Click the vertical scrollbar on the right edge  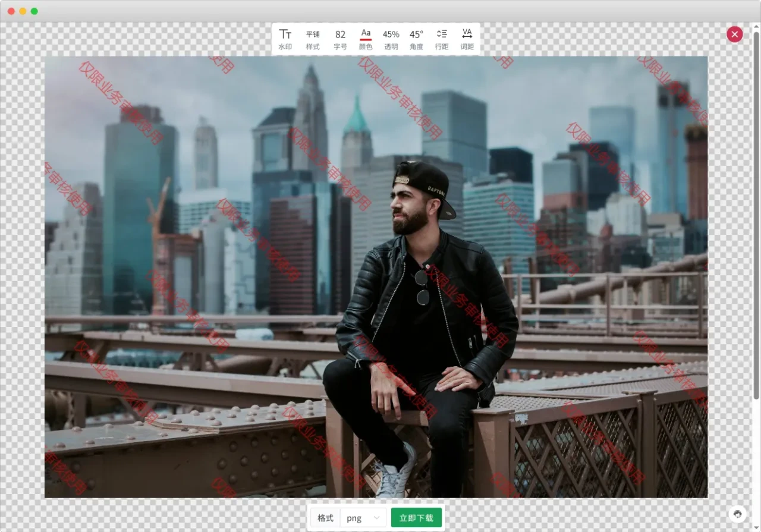point(756,214)
